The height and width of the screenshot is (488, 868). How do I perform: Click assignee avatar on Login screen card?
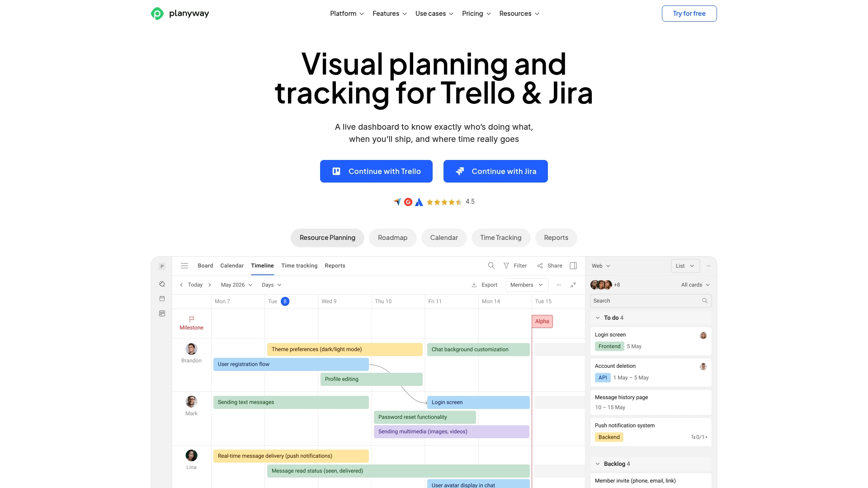[x=703, y=335]
